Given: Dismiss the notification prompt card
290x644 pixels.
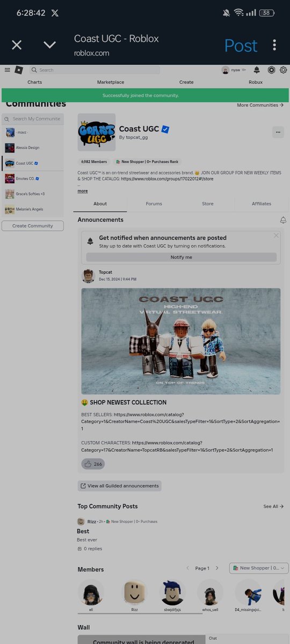Looking at the screenshot, I should (x=276, y=235).
